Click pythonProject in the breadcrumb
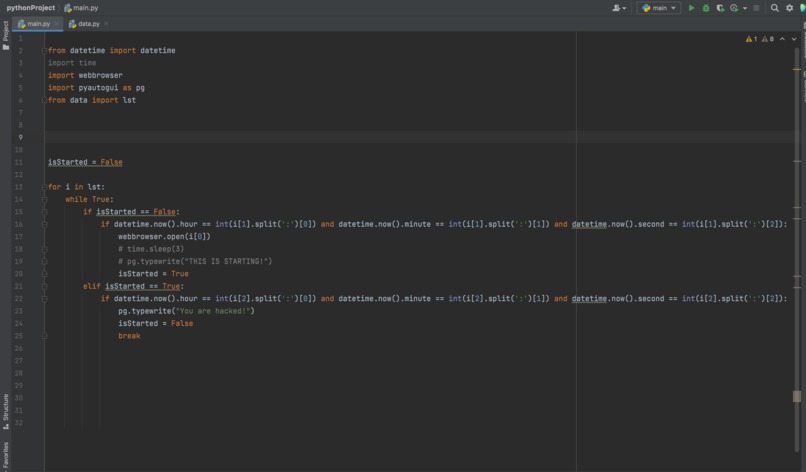Screen dimensions: 806x472 (31, 8)
